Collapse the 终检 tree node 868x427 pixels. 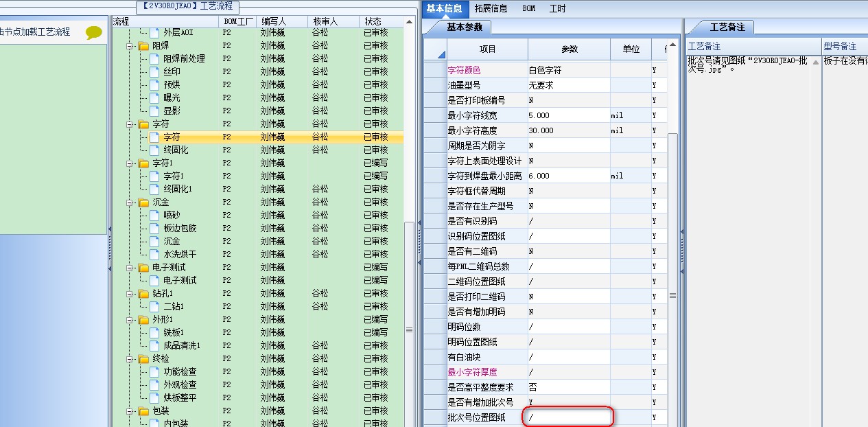(x=130, y=359)
